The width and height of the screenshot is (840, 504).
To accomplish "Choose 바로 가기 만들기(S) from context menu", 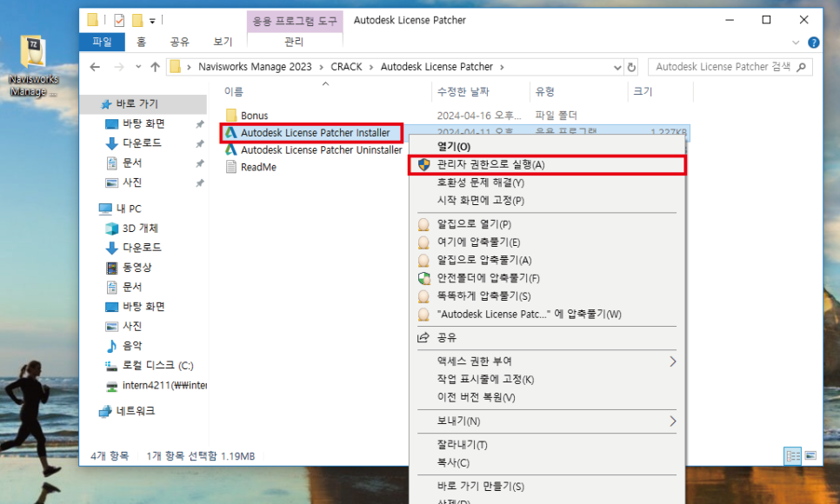I will [x=547, y=487].
